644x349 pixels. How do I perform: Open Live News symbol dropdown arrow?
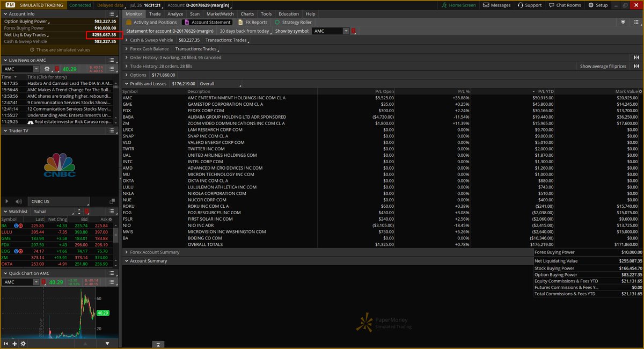(36, 69)
